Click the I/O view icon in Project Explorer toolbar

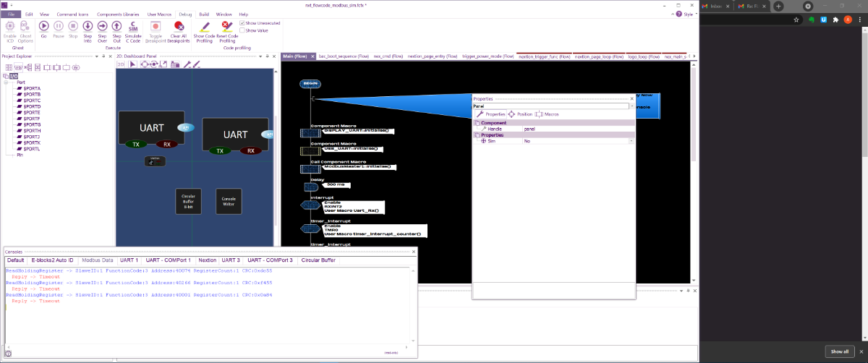point(17,67)
